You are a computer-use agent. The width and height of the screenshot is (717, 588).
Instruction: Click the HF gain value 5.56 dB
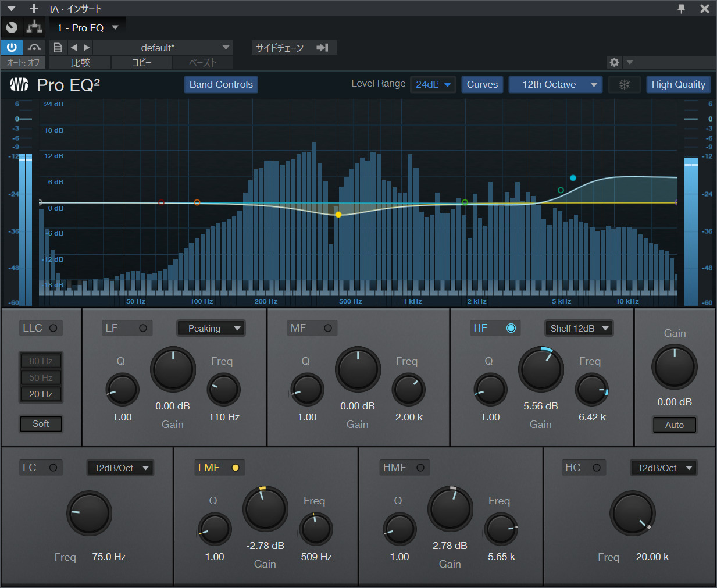click(541, 406)
